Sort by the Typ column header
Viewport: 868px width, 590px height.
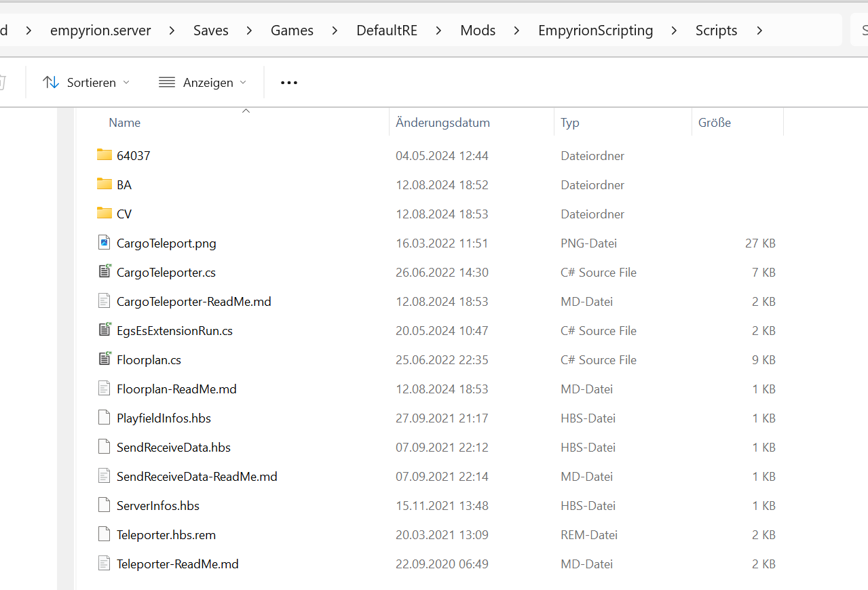[570, 123]
